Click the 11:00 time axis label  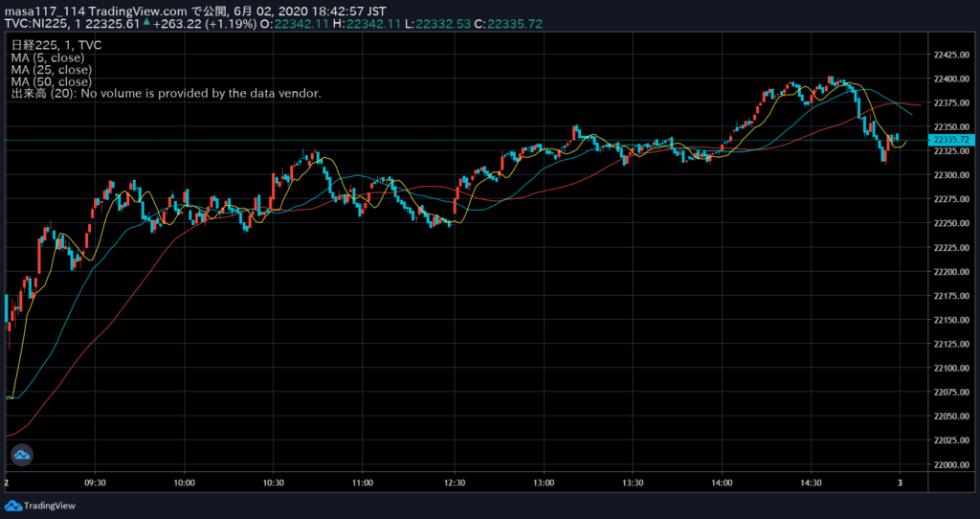(363, 483)
